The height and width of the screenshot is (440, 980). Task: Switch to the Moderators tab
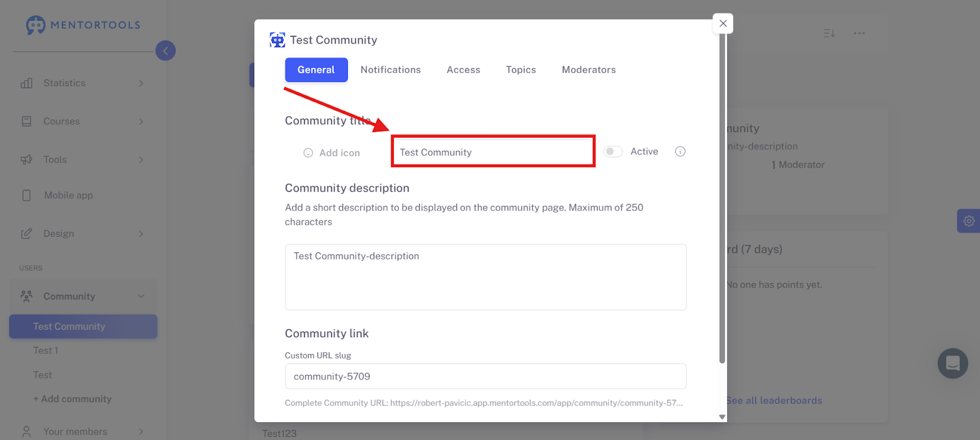589,70
